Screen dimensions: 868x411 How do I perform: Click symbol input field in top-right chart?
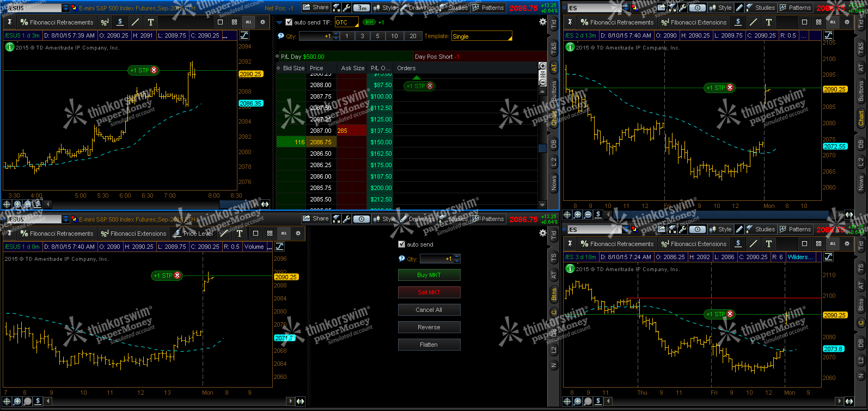click(595, 8)
